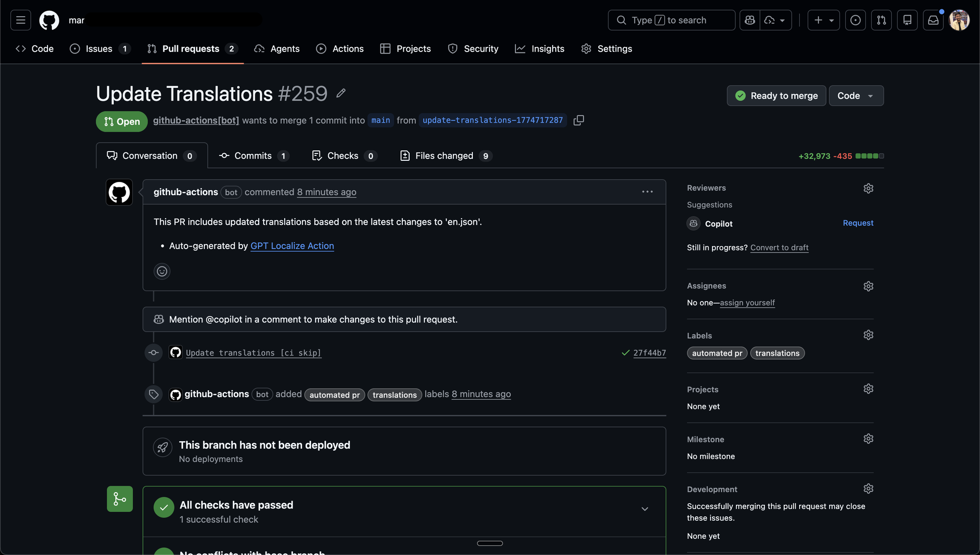This screenshot has width=980, height=555.
Task: Open the Labels gear settings
Action: [x=868, y=335]
